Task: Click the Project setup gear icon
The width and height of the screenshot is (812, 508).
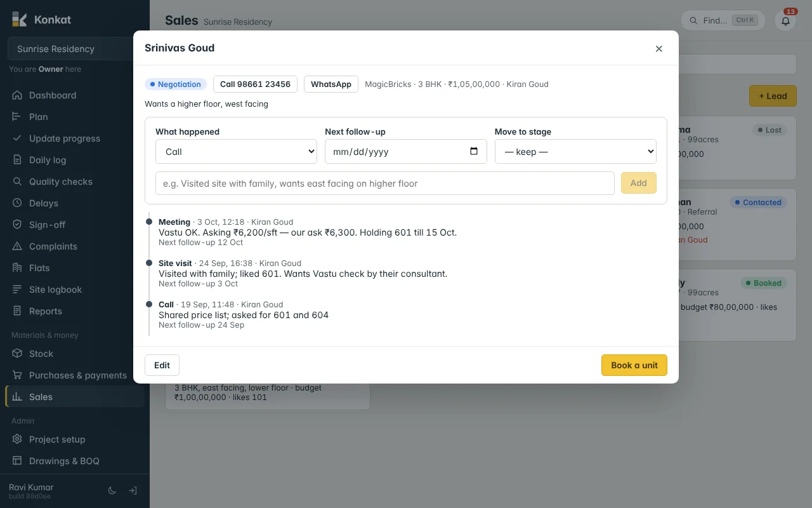Action: (x=17, y=439)
